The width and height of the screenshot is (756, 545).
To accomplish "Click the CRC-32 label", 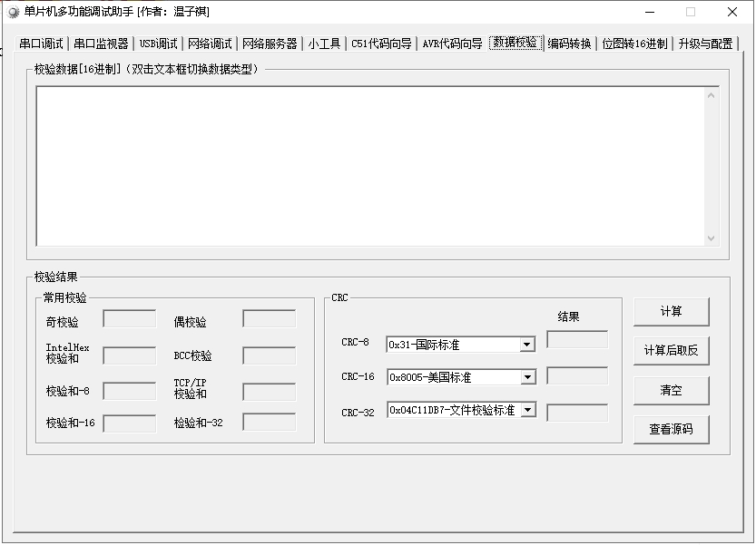I will pyautogui.click(x=358, y=413).
